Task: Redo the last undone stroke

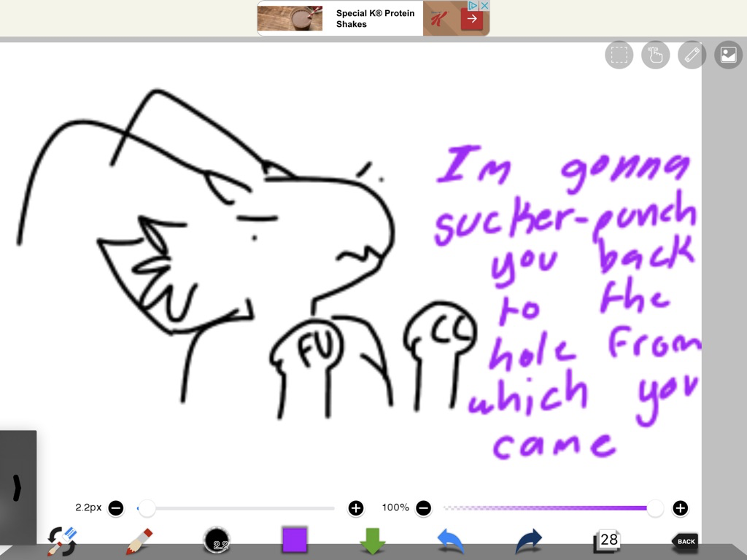Action: tap(529, 542)
